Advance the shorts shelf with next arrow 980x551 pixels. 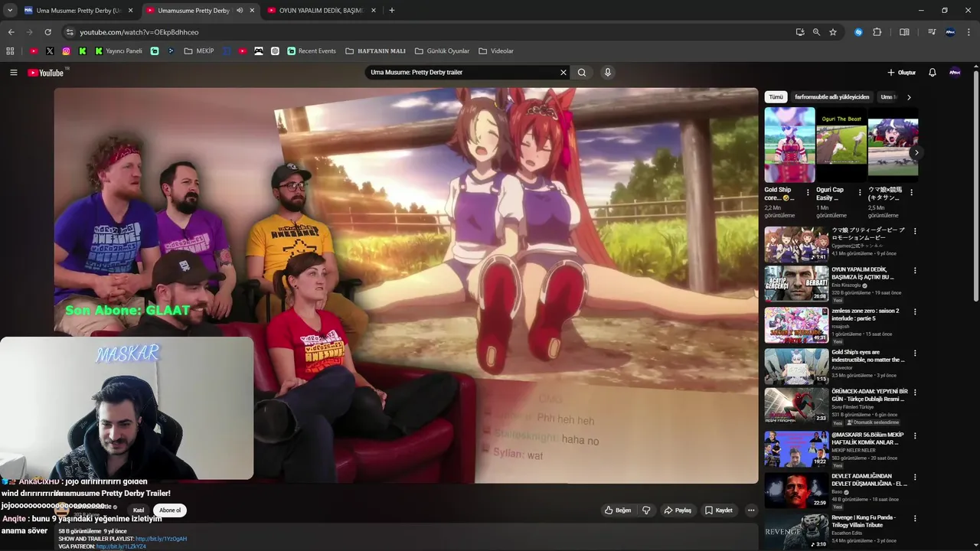[x=916, y=152]
